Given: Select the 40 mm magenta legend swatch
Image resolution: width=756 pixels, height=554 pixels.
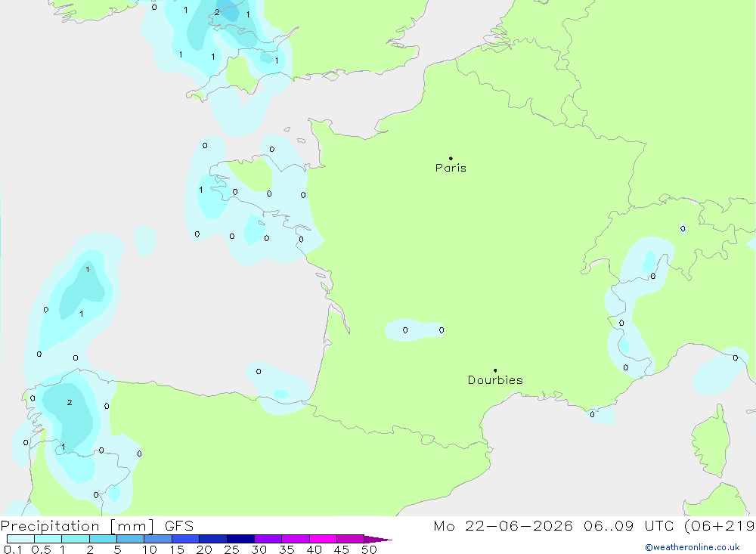Looking at the screenshot, I should pos(323,539).
